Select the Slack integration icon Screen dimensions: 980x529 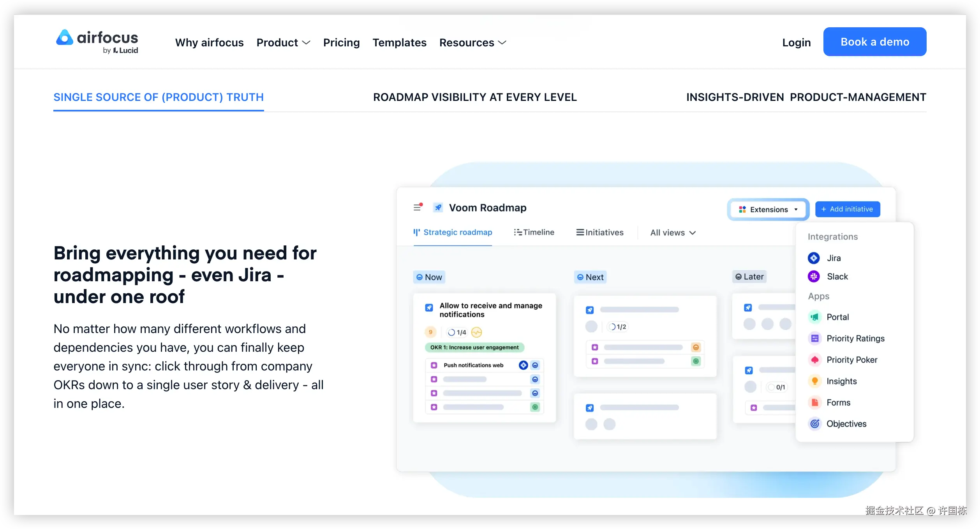814,277
